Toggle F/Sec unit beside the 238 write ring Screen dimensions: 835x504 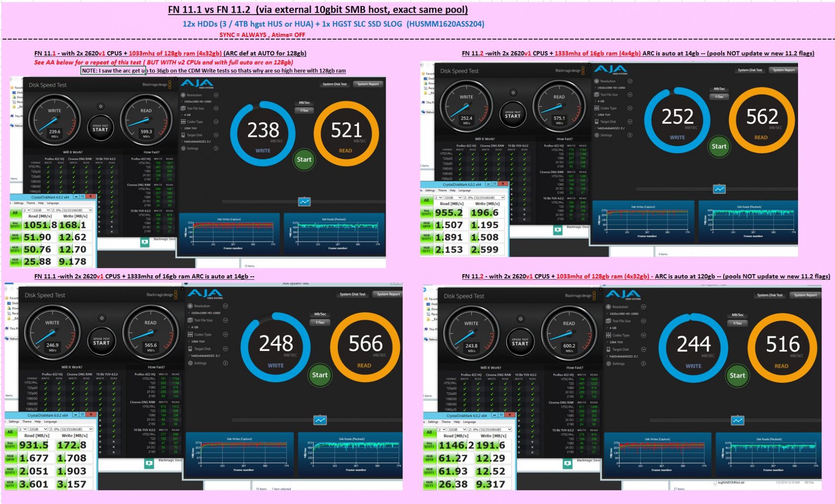304,110
